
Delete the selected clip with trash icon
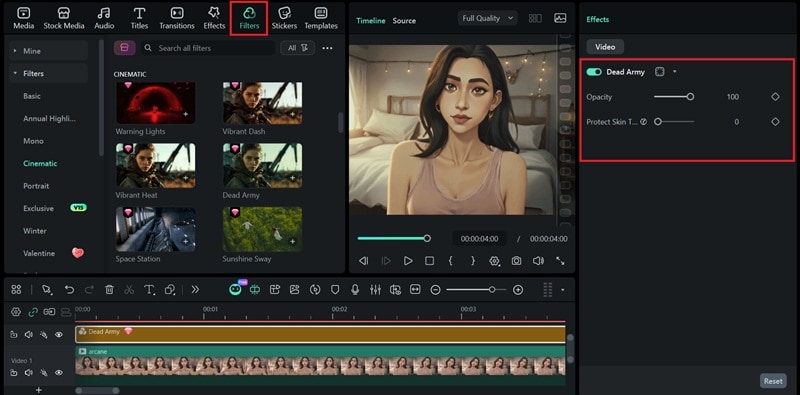point(109,289)
